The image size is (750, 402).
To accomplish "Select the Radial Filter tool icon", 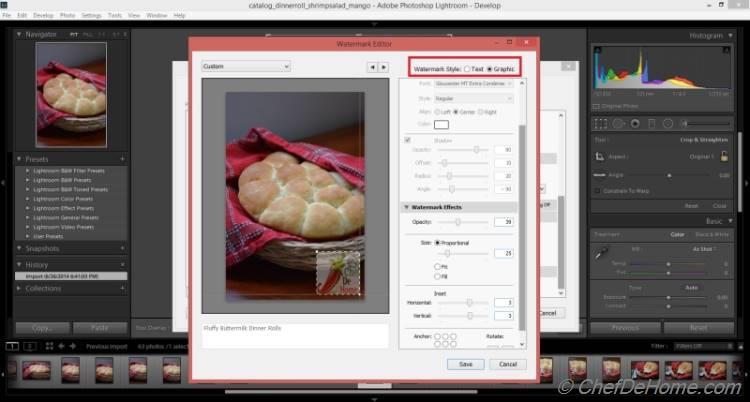I will click(x=668, y=124).
